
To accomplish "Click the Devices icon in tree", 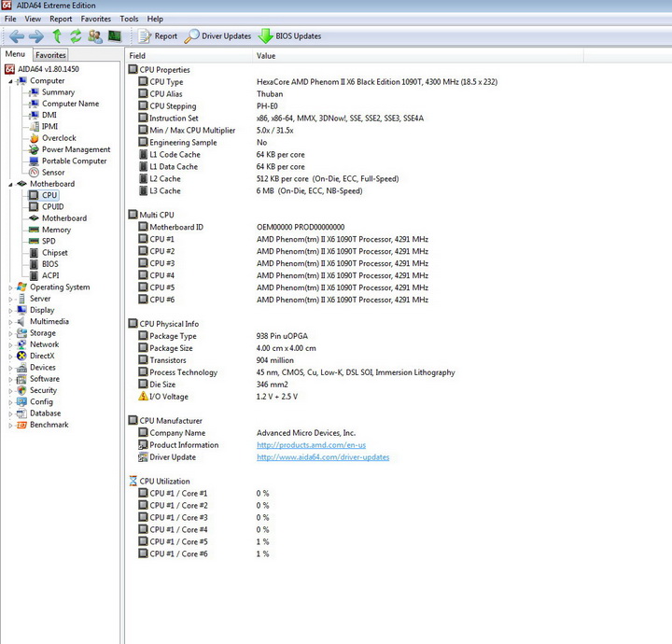I will pyautogui.click(x=21, y=368).
